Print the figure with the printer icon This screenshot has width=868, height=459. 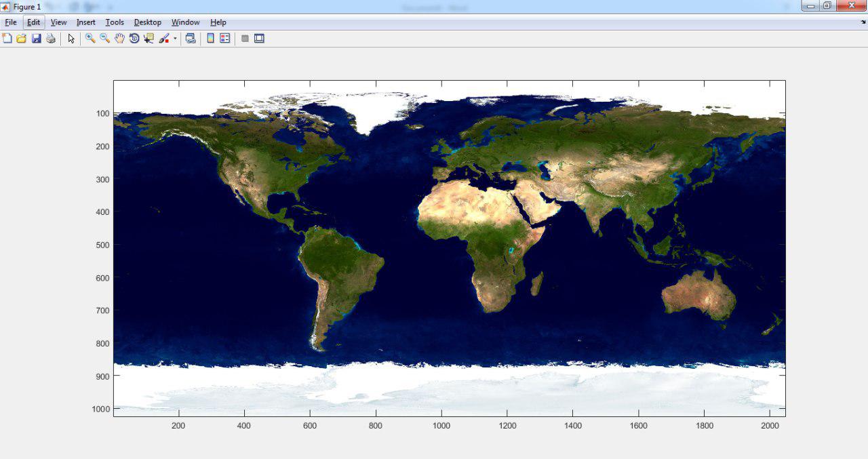click(x=51, y=39)
